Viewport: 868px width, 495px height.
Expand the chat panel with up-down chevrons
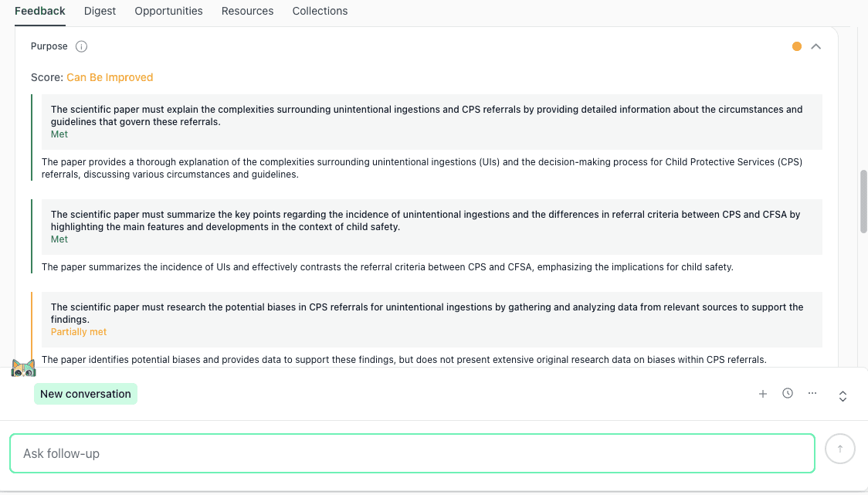[x=843, y=396]
